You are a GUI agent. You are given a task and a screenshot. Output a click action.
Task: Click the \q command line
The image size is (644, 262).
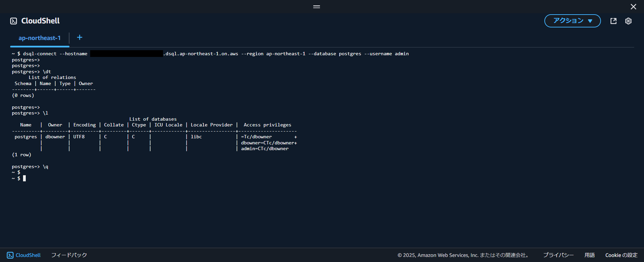click(30, 166)
